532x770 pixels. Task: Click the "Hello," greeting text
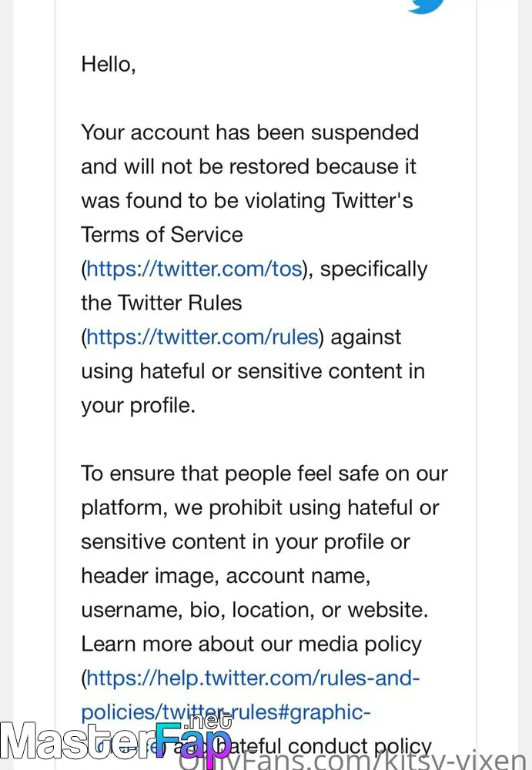[109, 65]
